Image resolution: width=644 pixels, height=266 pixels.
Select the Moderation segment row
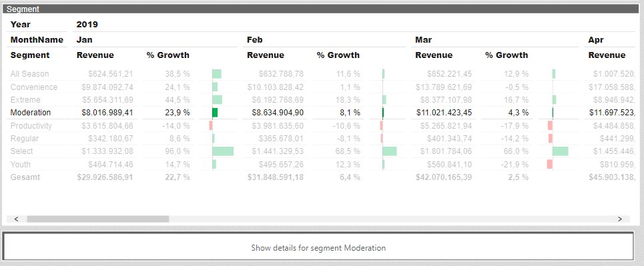click(x=321, y=113)
